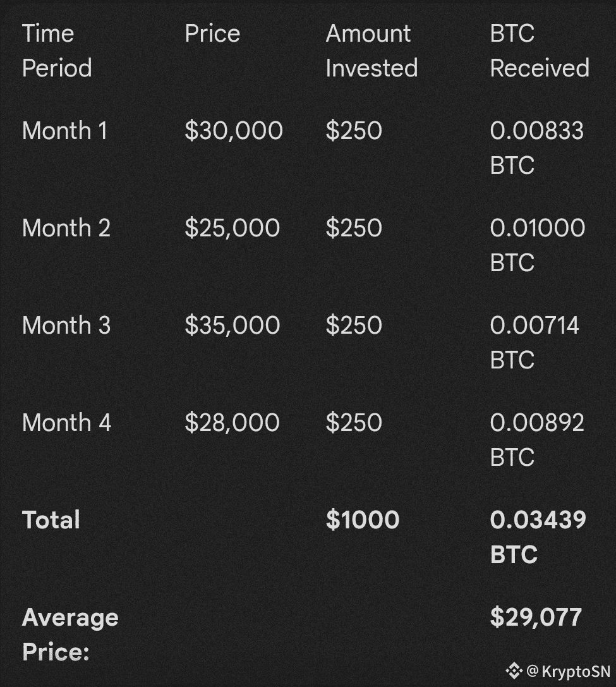The image size is (616, 687).
Task: Select the Month 3 row label
Action: tap(66, 325)
